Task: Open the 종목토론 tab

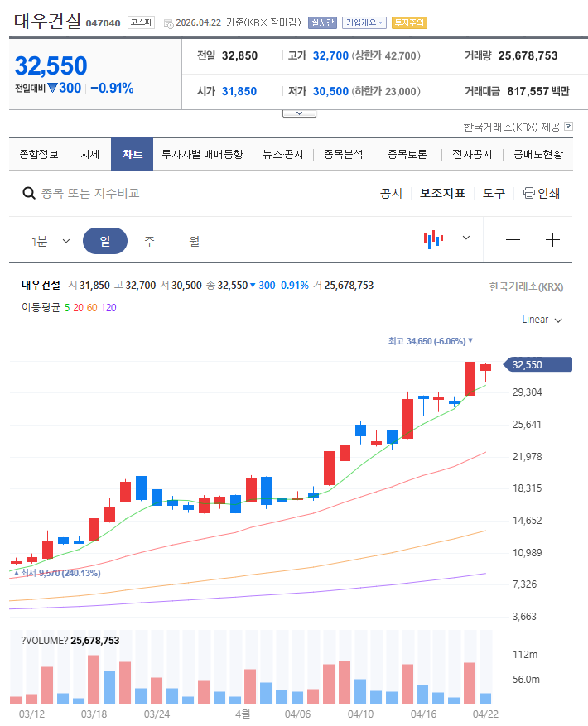Action: [407, 154]
